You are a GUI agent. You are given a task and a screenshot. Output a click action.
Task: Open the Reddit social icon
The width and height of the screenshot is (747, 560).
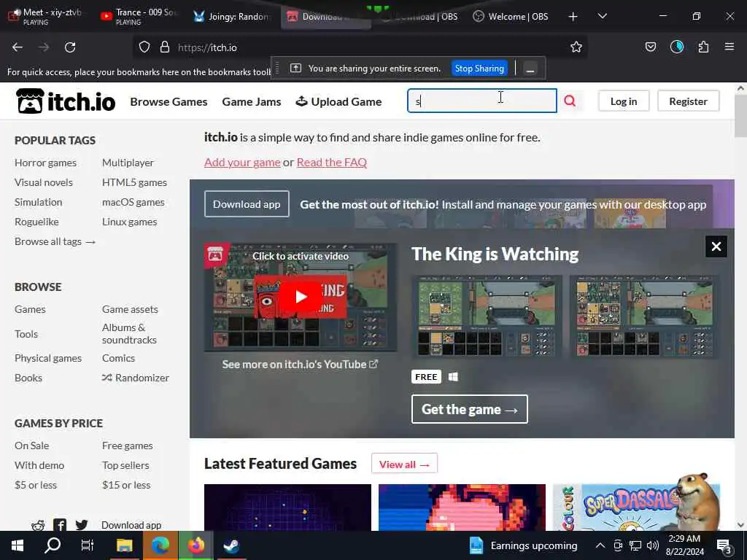pos(38,525)
